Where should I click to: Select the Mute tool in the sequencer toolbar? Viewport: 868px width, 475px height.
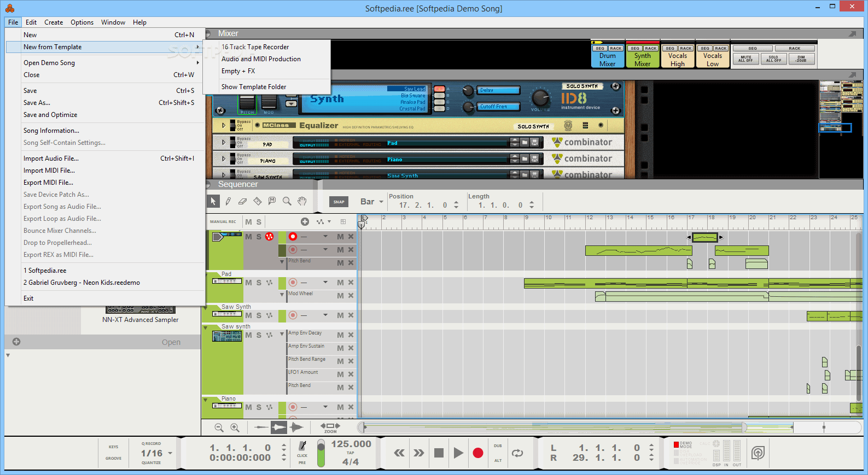tap(272, 201)
